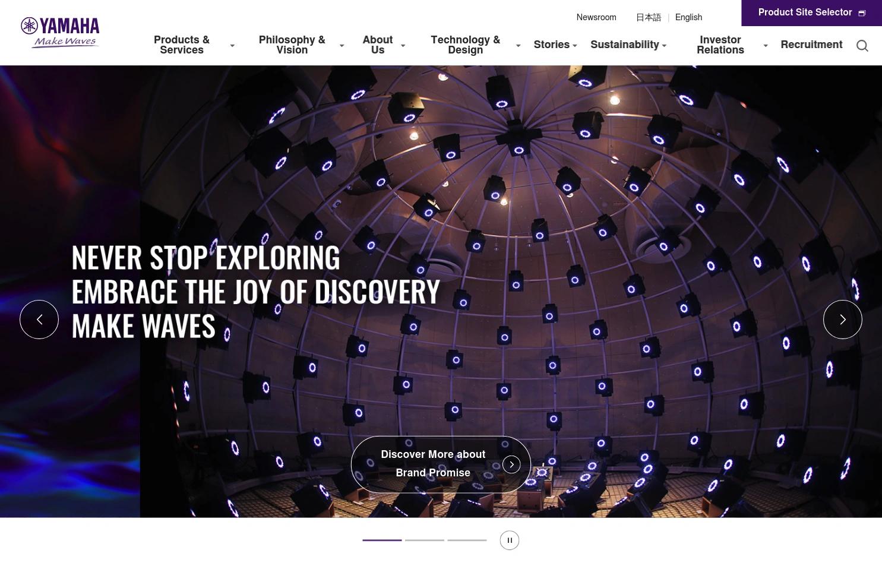Go to the previous slide arrow
The image size is (882, 588).
coord(39,320)
